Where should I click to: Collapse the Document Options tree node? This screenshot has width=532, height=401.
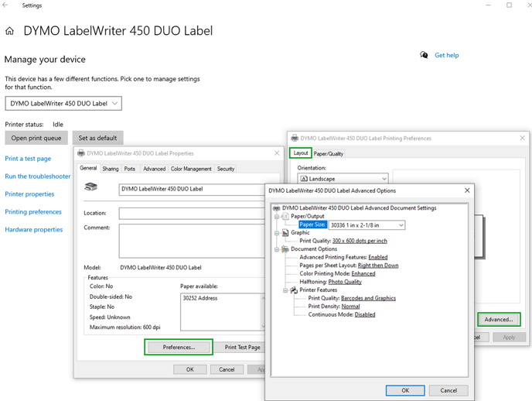277,249
